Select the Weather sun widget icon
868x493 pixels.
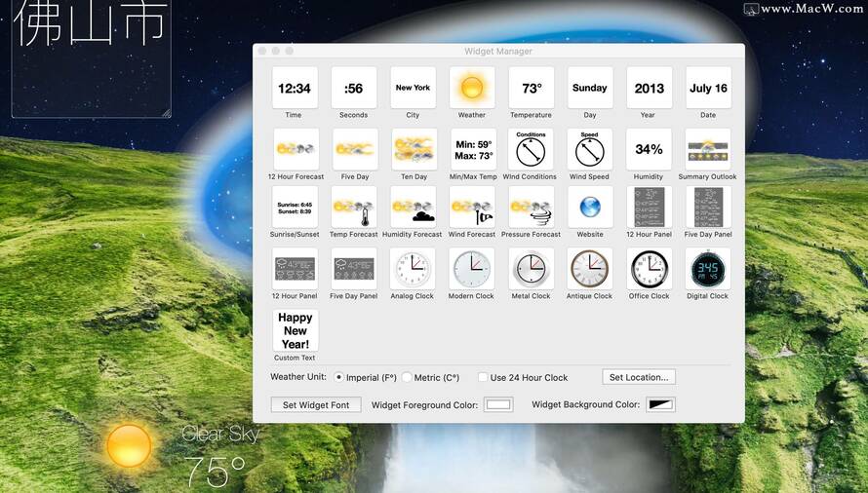[x=472, y=88]
